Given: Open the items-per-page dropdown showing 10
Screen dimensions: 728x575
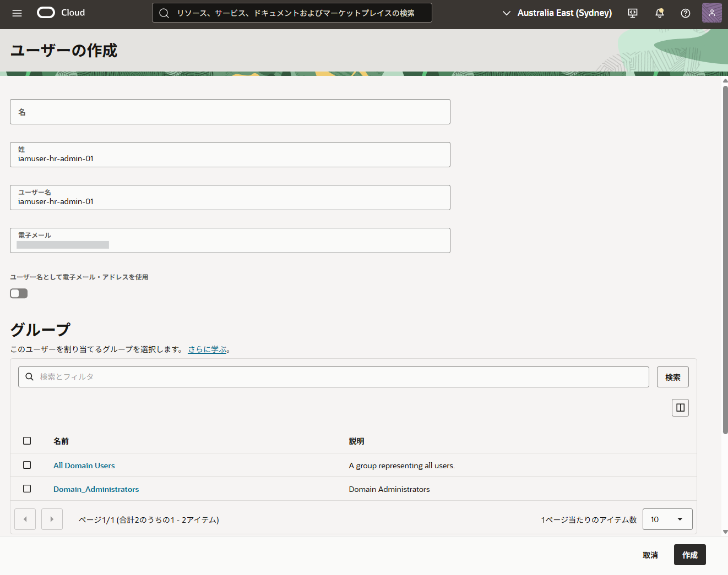Looking at the screenshot, I should (667, 519).
